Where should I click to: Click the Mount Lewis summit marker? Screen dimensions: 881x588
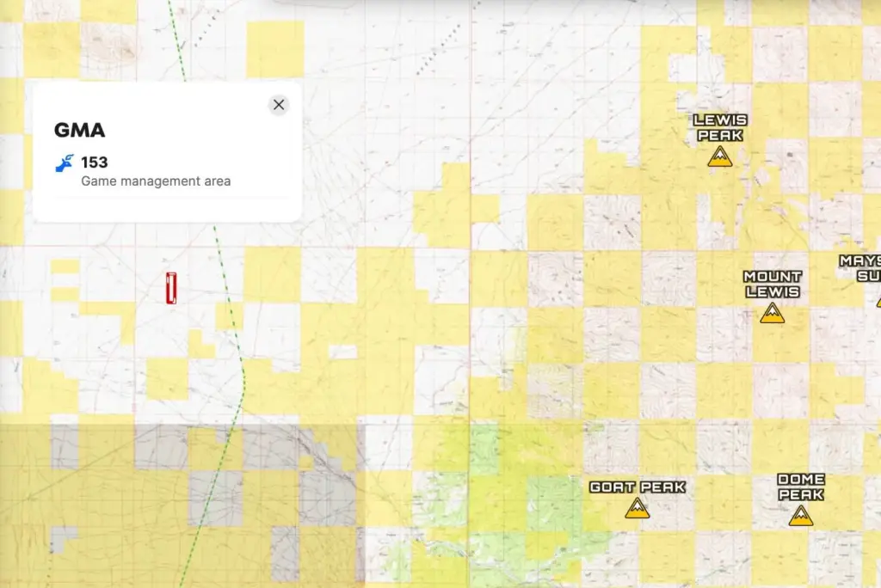point(772,313)
